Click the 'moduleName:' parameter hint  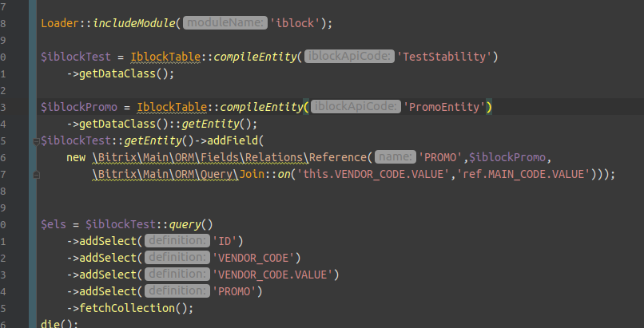coord(225,23)
